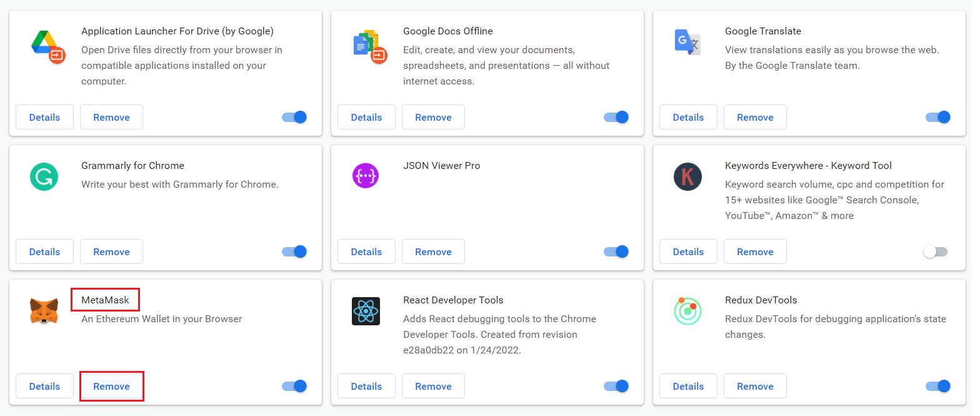
Task: Click the Google Translate extension icon
Action: 687,43
